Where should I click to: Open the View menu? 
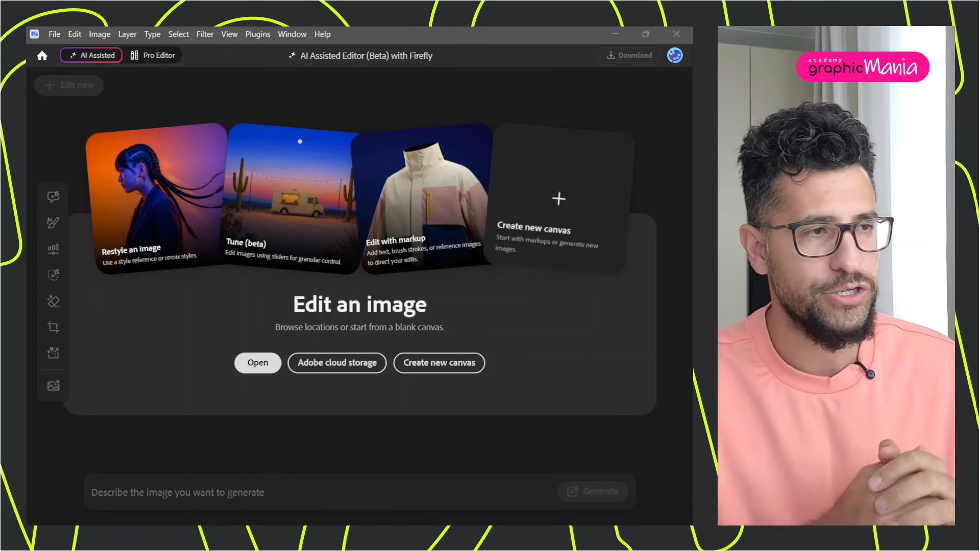229,34
